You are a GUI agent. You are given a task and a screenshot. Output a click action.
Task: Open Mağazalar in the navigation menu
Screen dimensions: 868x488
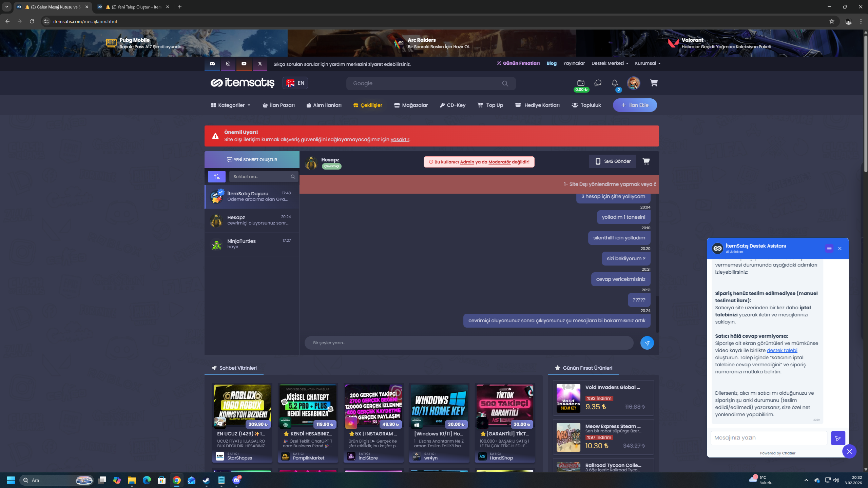[x=411, y=105]
